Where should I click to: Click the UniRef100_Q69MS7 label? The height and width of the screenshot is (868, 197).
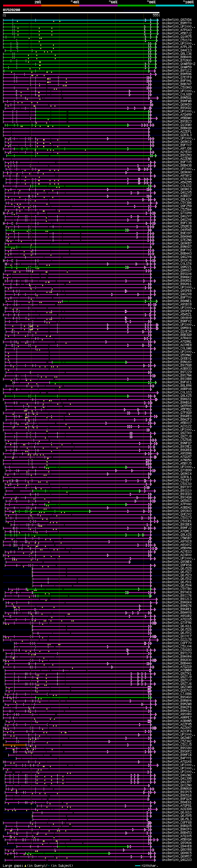pos(177,856)
